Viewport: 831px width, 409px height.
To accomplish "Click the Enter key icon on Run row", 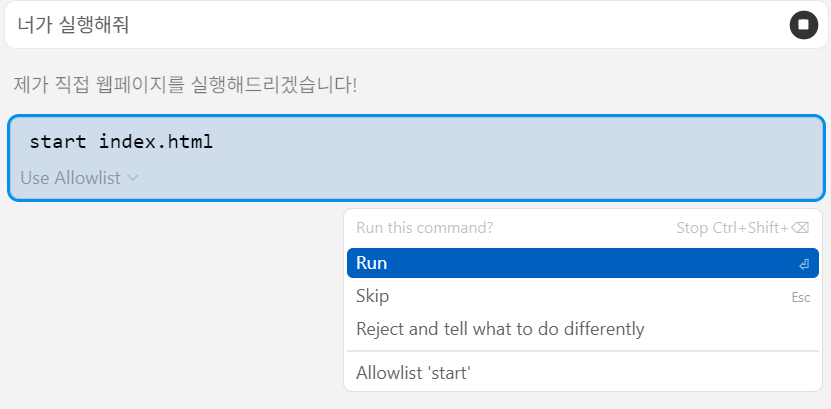I will [804, 264].
